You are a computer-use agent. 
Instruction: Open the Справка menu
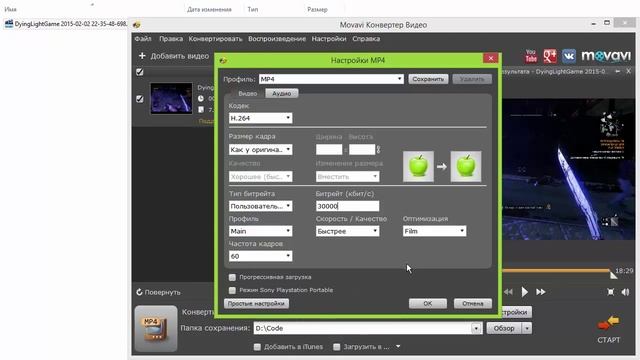click(x=366, y=39)
